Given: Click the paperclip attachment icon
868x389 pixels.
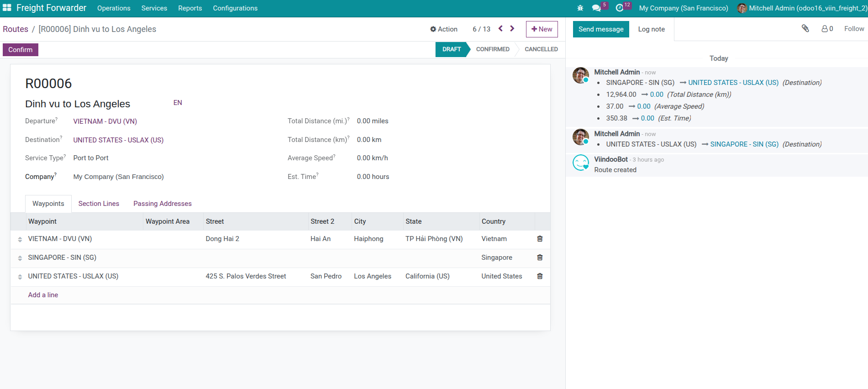Looking at the screenshot, I should [805, 29].
